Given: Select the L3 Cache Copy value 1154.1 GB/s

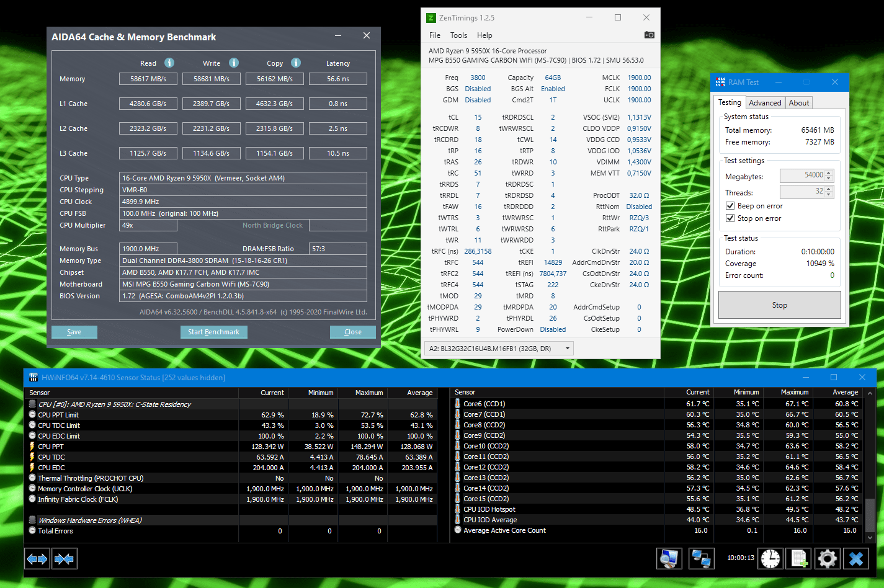Looking at the screenshot, I should (275, 153).
